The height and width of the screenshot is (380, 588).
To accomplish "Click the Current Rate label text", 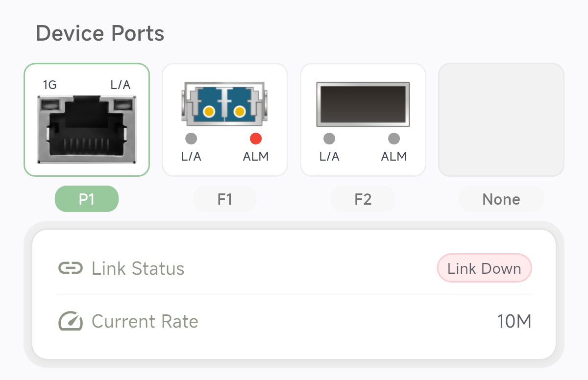I will (145, 322).
